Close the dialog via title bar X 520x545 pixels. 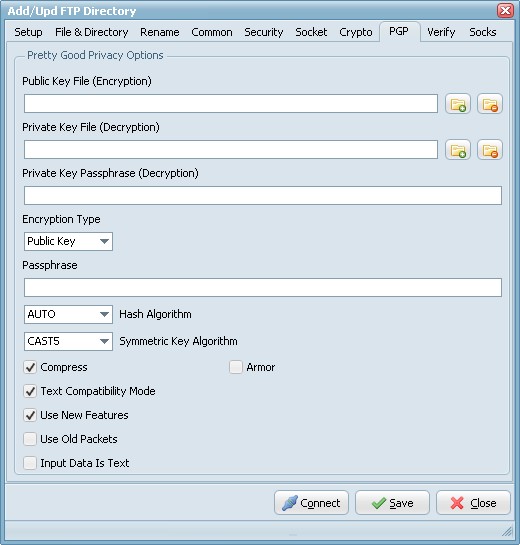point(505,10)
